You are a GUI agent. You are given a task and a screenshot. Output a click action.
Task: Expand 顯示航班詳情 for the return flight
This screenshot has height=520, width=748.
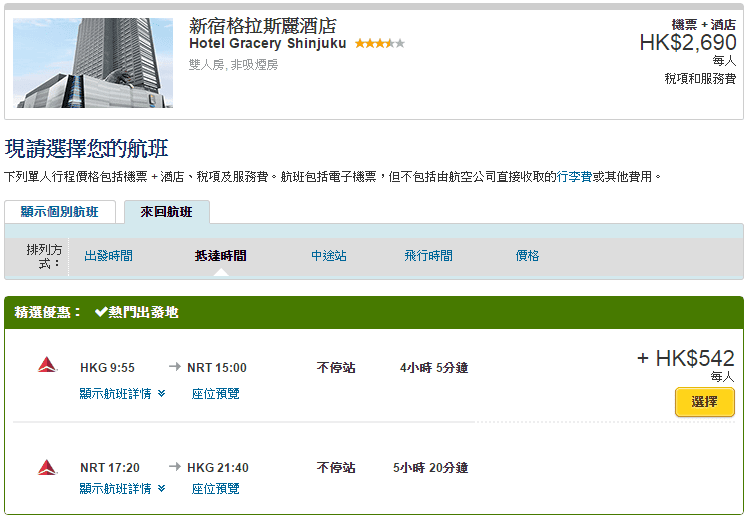click(x=122, y=489)
